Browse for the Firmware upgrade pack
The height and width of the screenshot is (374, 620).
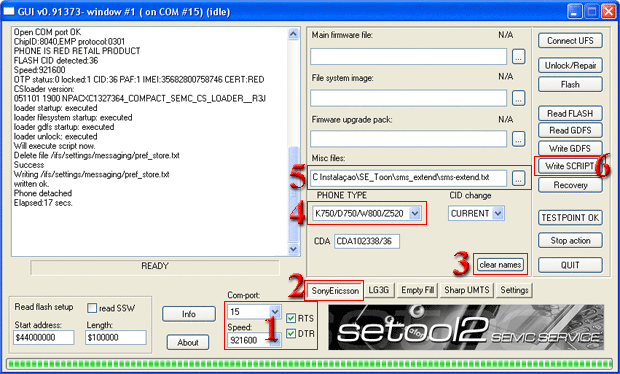coord(518,139)
